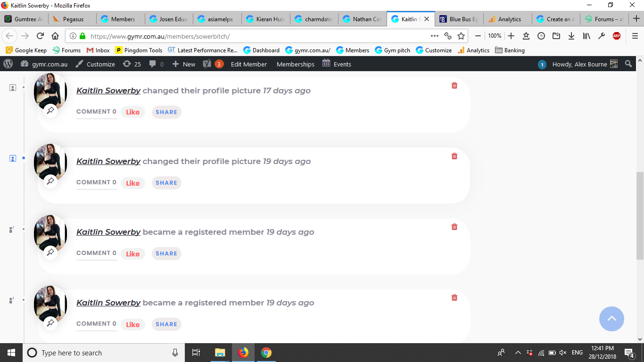Open the Yoast SEO icon with 3 notifications
Viewport: 644px width, 362px height.
[x=213, y=64]
